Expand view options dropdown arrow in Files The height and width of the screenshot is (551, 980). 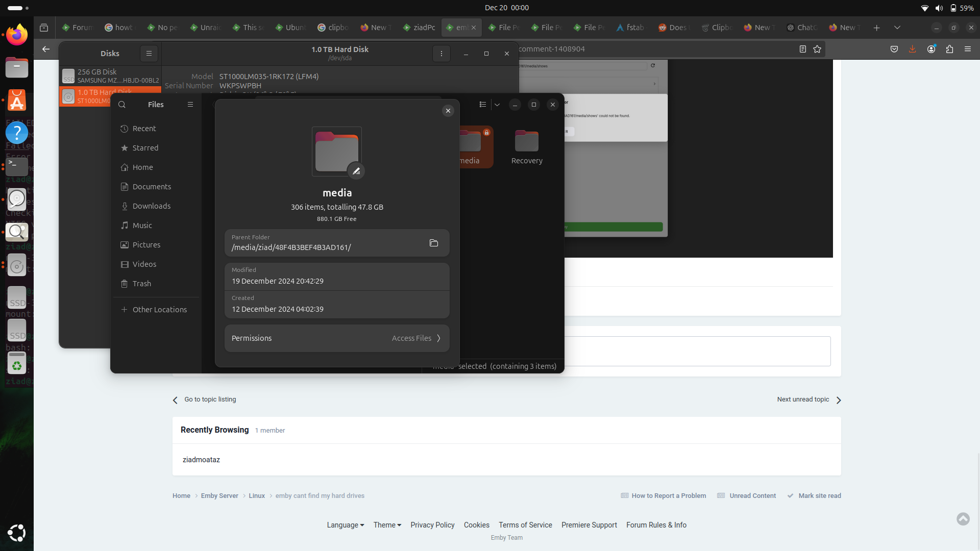(x=497, y=105)
